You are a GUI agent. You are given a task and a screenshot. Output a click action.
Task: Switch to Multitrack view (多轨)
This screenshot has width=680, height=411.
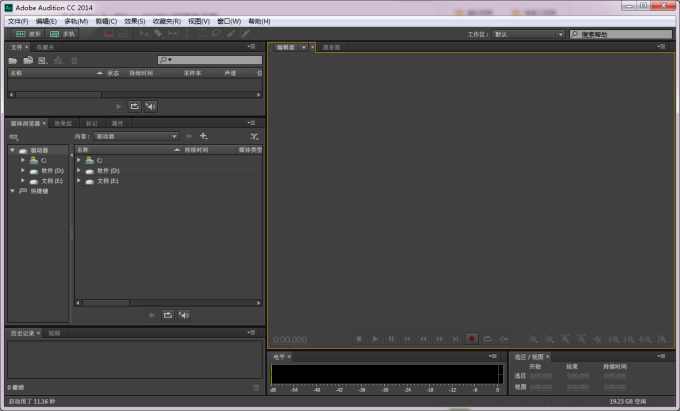61,34
